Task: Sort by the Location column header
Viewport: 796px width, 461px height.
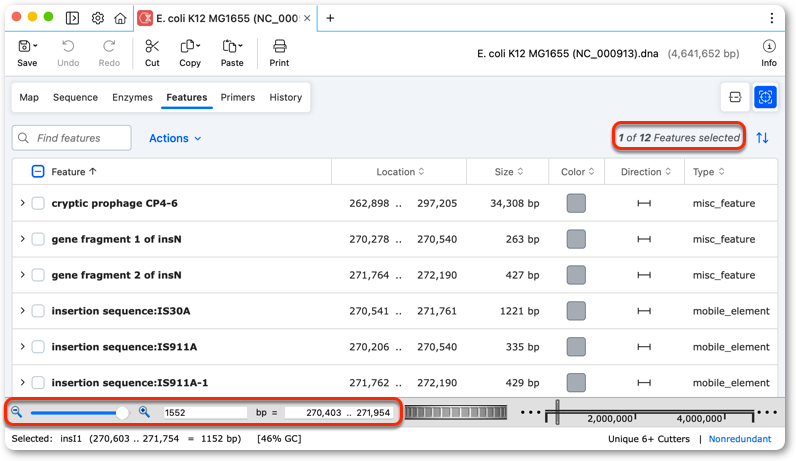Action: tap(400, 172)
